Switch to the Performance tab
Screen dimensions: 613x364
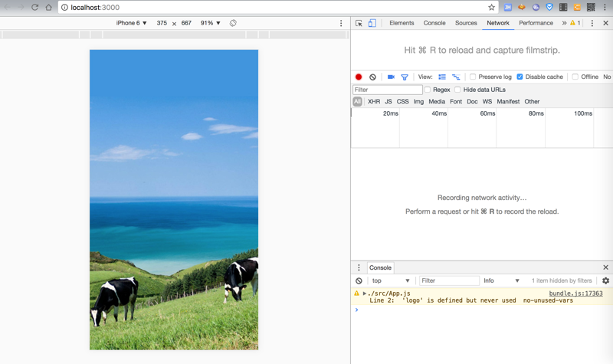click(x=536, y=23)
